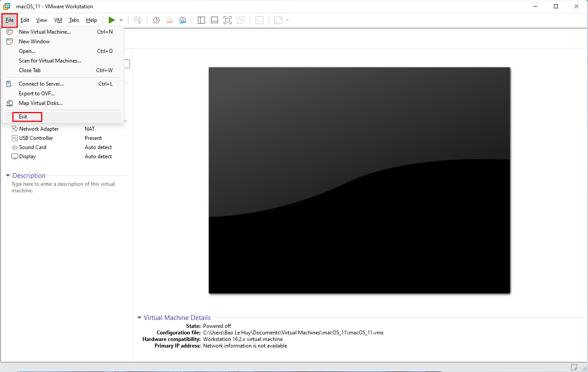This screenshot has width=588, height=372.
Task: Select the Display device row
Action: pyautogui.click(x=69, y=156)
